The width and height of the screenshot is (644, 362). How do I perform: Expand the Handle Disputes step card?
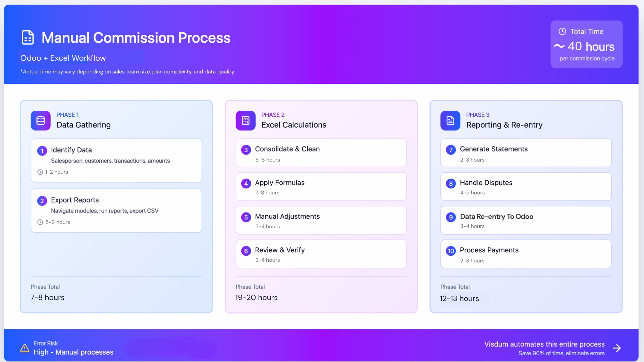[x=526, y=187]
